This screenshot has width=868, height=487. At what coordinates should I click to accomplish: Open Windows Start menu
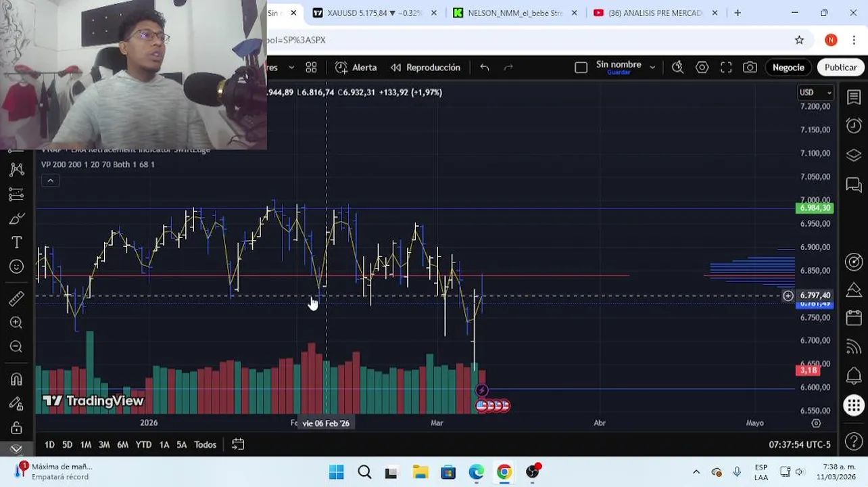click(x=336, y=472)
